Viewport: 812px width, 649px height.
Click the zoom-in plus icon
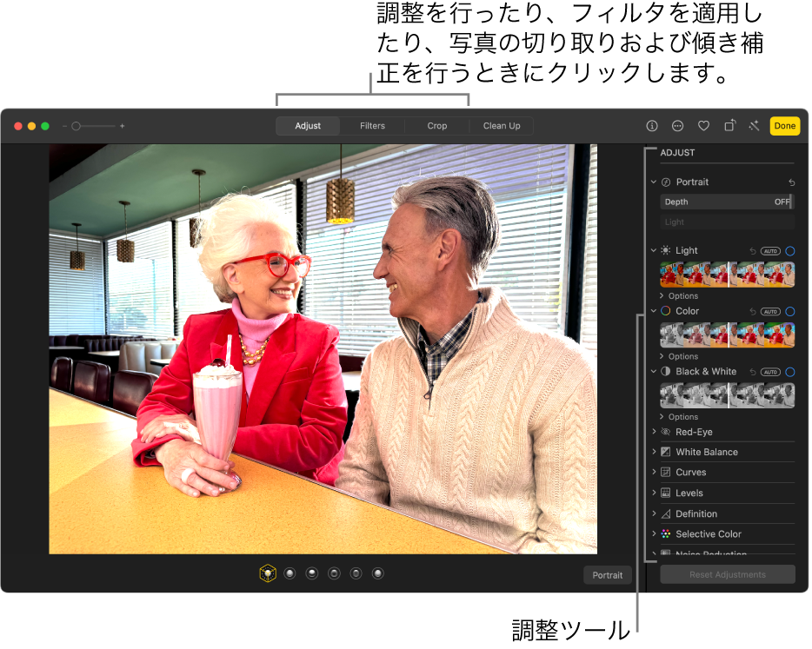(x=123, y=126)
